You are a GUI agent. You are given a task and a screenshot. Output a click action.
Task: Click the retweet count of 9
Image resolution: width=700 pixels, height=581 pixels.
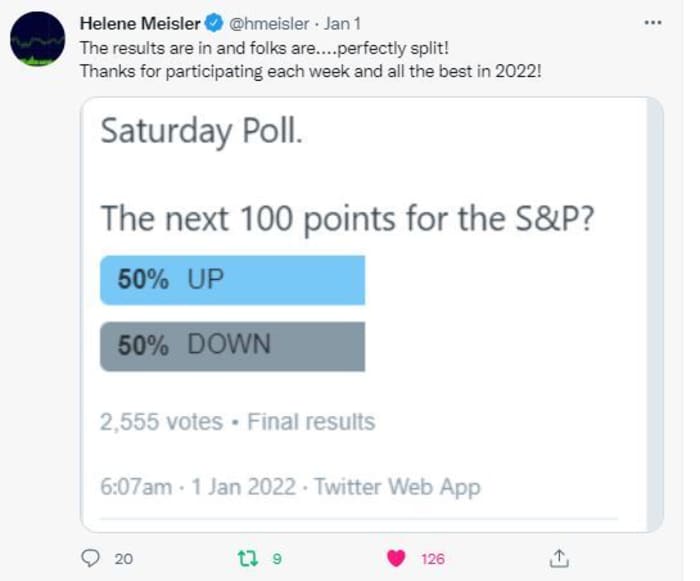276,559
